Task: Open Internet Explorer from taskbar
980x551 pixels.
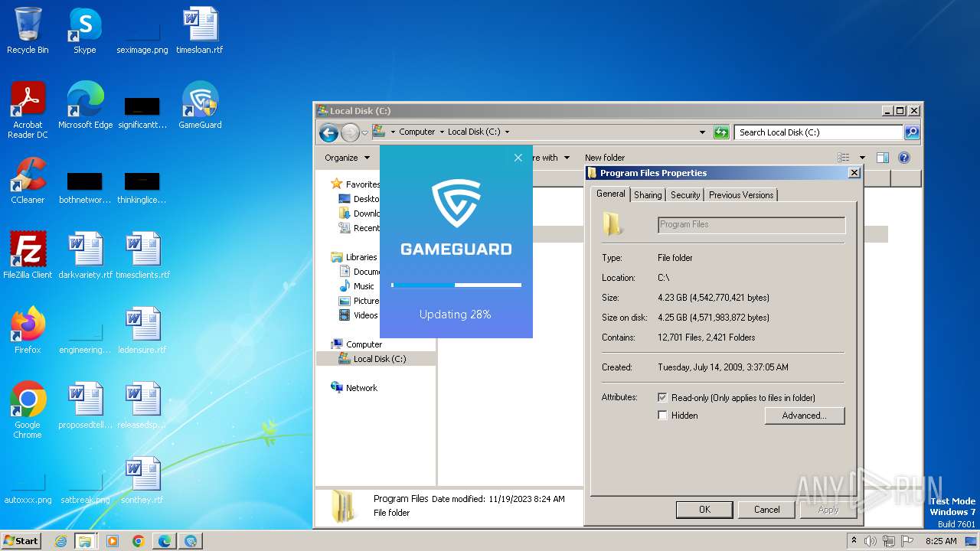Action: tap(60, 541)
